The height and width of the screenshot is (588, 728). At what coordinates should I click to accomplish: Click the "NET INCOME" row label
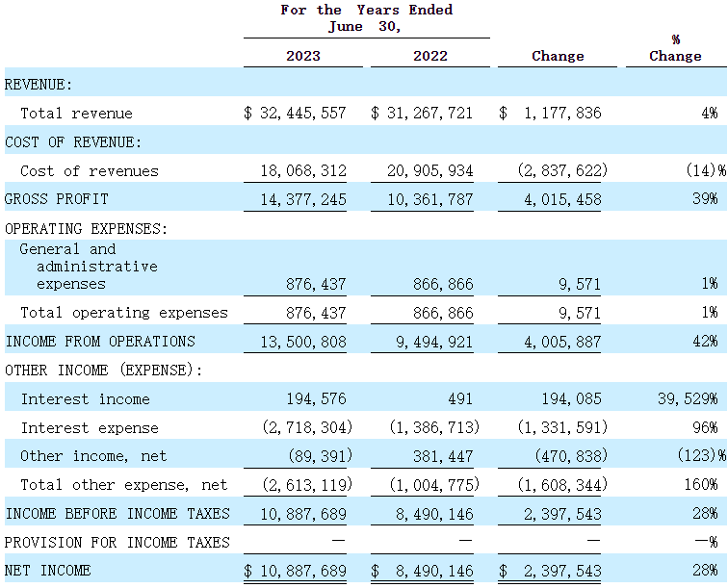[48, 571]
